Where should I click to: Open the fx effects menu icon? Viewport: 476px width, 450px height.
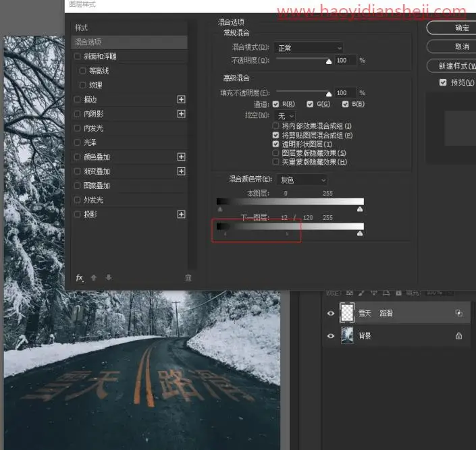pos(80,278)
